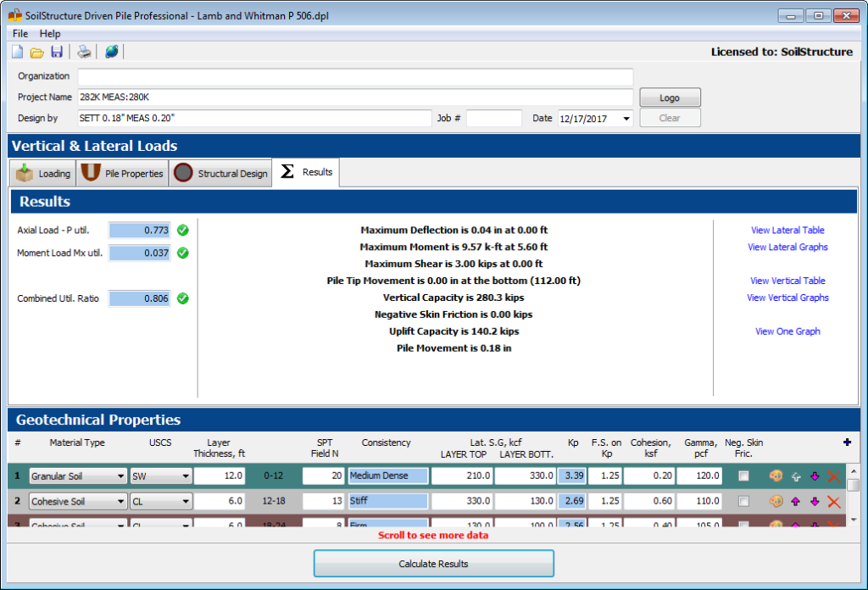This screenshot has width=868, height=590.
Task: Save project with the floppy disk icon
Action: click(57, 52)
